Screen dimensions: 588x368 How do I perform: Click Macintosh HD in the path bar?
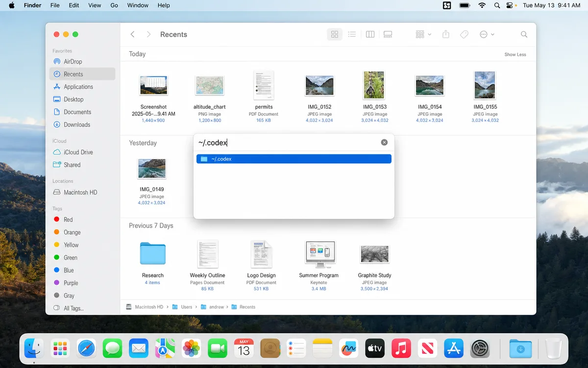pyautogui.click(x=145, y=307)
